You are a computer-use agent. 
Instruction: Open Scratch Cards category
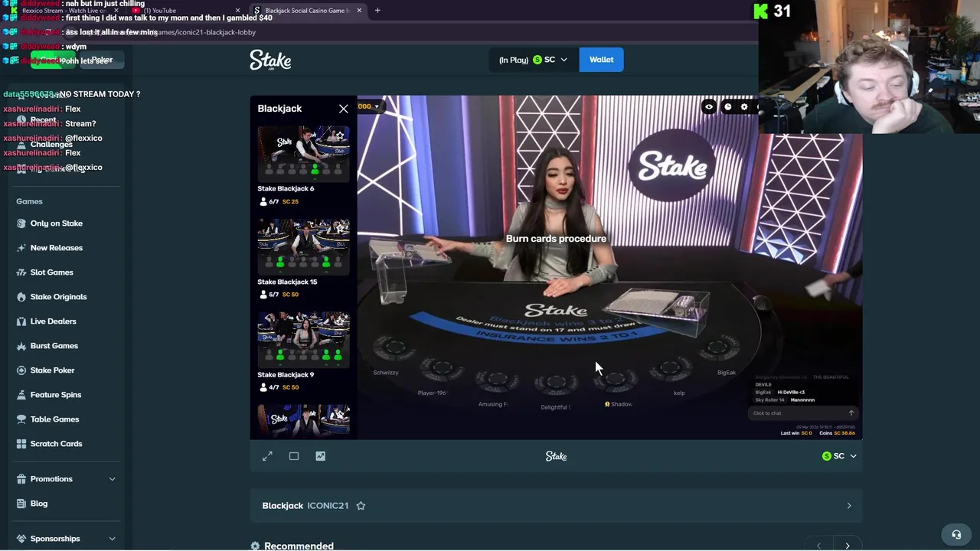(57, 444)
